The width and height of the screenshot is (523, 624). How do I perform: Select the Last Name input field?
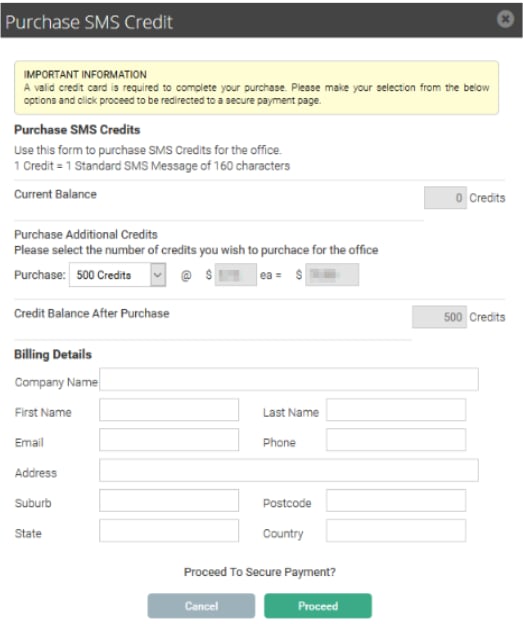tap(396, 410)
